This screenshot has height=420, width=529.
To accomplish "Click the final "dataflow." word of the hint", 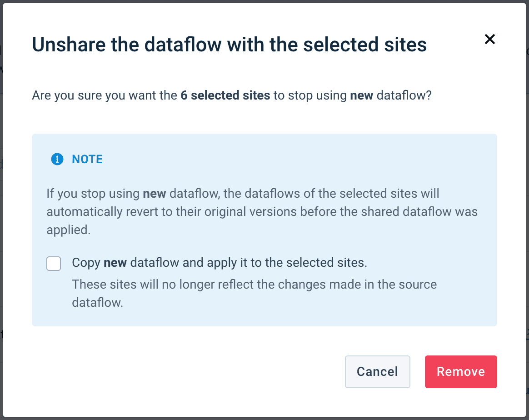I will (x=98, y=303).
